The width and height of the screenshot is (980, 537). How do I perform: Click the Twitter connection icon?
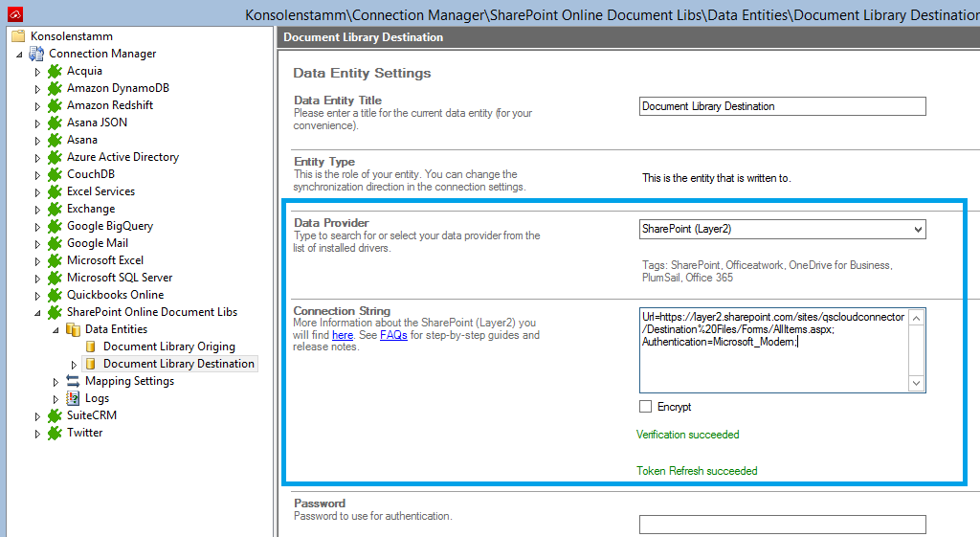[x=56, y=433]
